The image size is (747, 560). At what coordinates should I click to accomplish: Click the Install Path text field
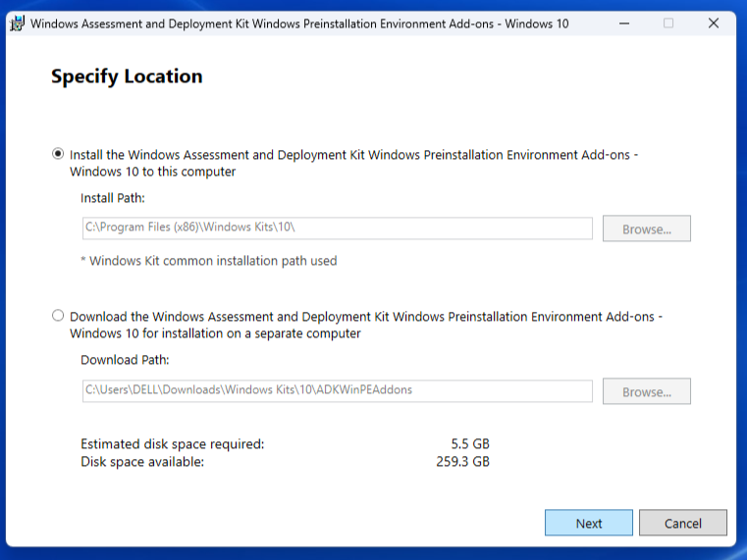coord(337,229)
